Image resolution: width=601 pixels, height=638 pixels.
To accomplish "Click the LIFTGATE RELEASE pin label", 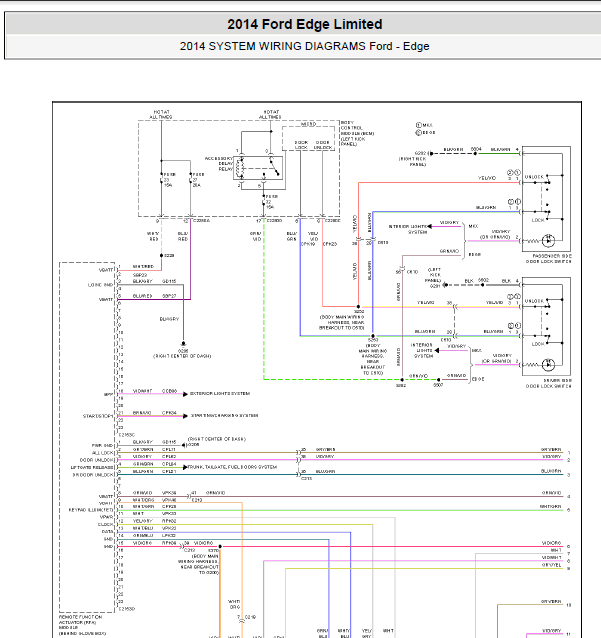I will tap(92, 468).
